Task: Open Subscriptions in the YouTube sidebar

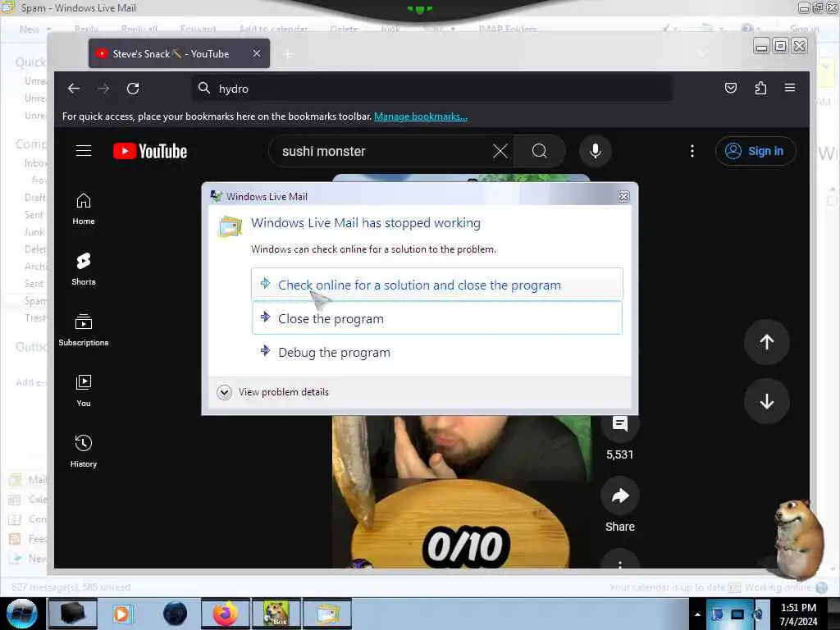Action: [x=84, y=331]
